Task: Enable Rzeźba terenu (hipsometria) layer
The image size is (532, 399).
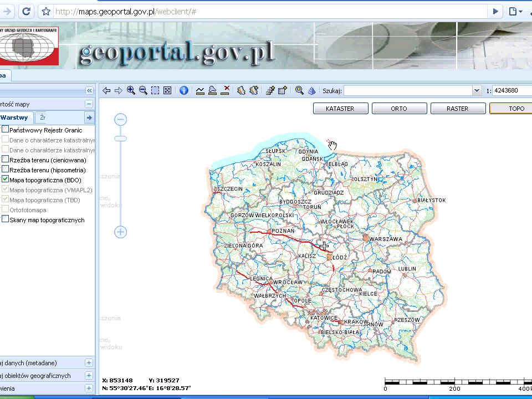Action: (5, 170)
